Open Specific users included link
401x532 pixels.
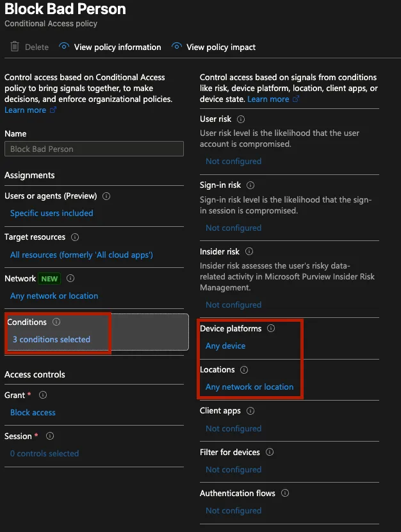pyautogui.click(x=52, y=213)
